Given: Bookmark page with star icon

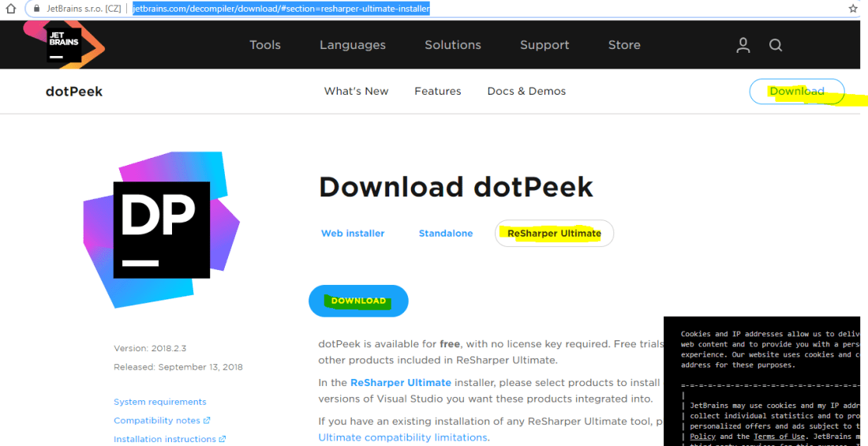Looking at the screenshot, I should click(853, 9).
